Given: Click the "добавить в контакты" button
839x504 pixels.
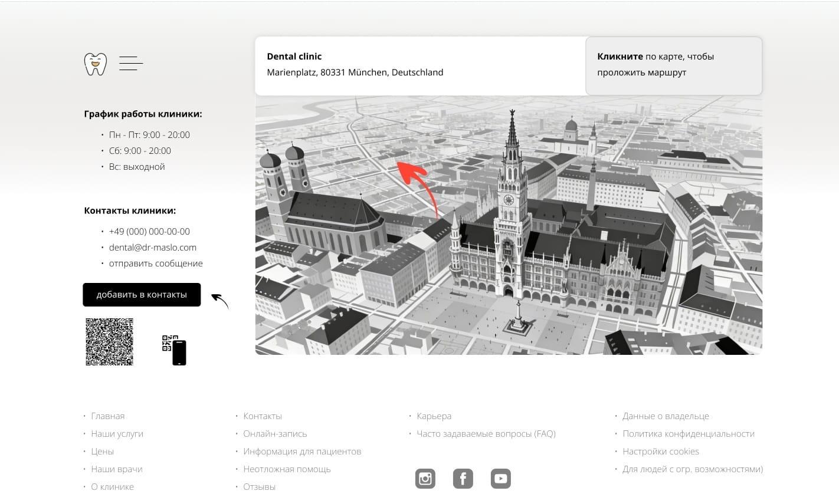Looking at the screenshot, I should coord(142,295).
